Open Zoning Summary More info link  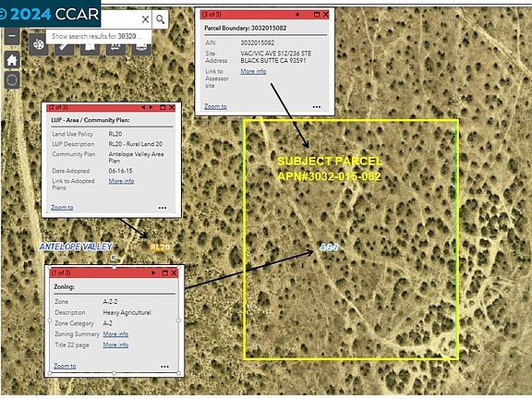(x=115, y=334)
